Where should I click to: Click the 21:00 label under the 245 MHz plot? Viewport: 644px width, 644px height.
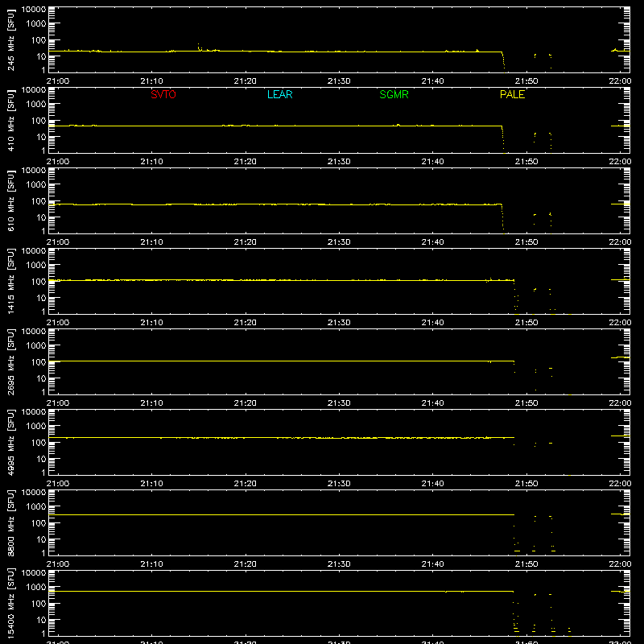click(x=57, y=81)
